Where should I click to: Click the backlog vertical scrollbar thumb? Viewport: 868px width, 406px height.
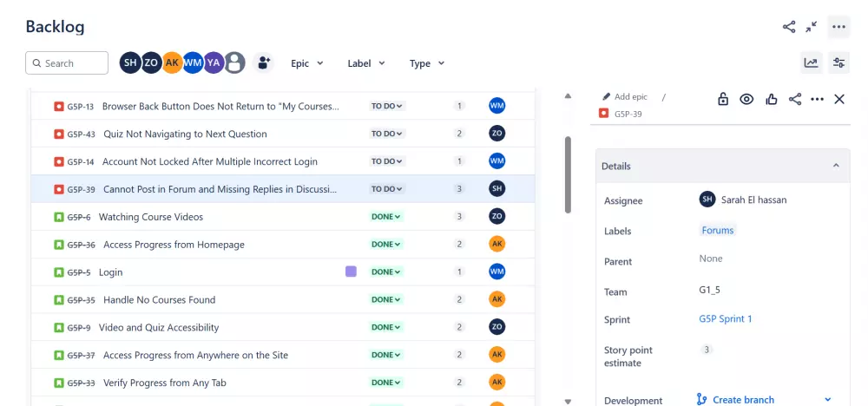(568, 174)
